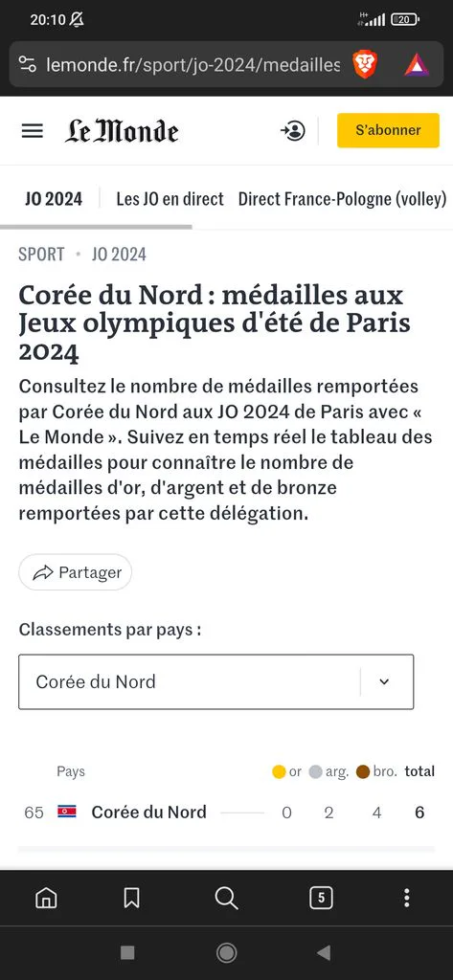Tap the Partager share button
453x980 pixels.
tap(75, 572)
